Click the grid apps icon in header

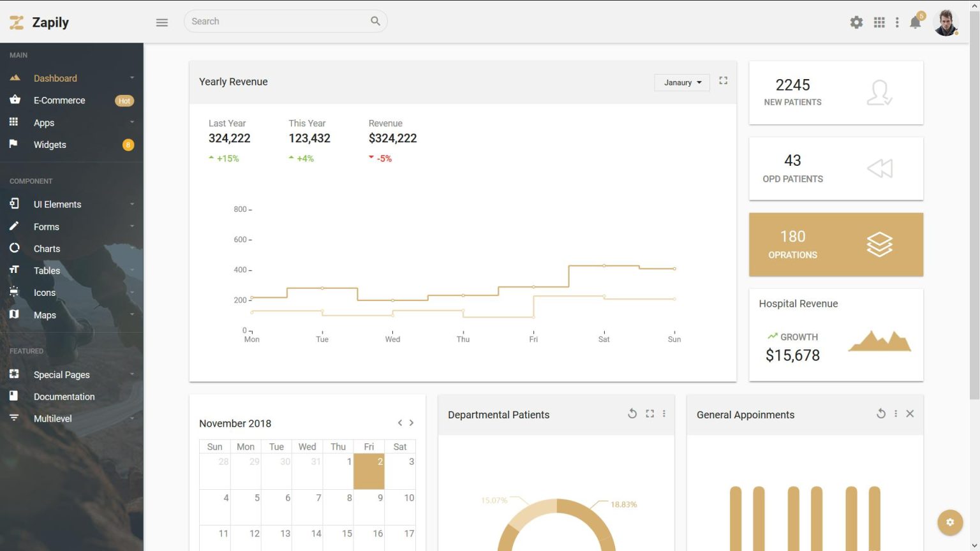(879, 22)
